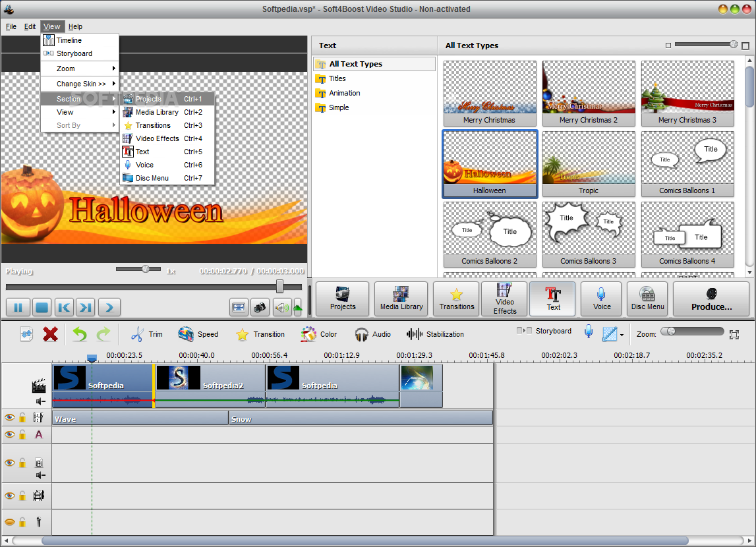
Task: Select Voice in the Section submenu
Action: [167, 165]
